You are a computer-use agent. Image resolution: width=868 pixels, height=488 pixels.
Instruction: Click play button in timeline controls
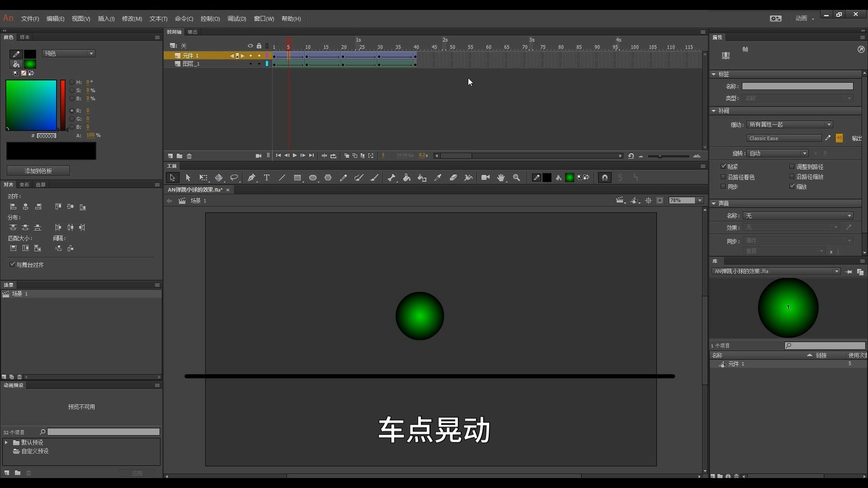tap(294, 155)
